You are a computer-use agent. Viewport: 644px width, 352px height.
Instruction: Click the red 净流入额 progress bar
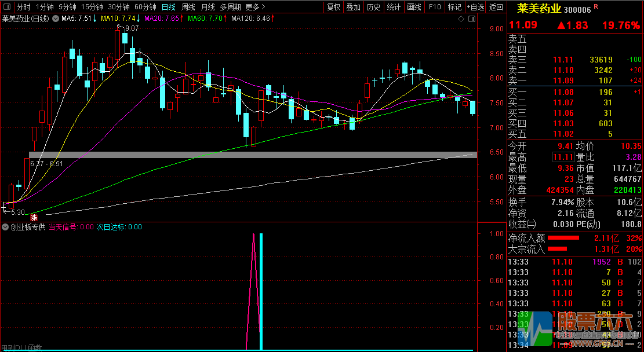click(x=563, y=238)
